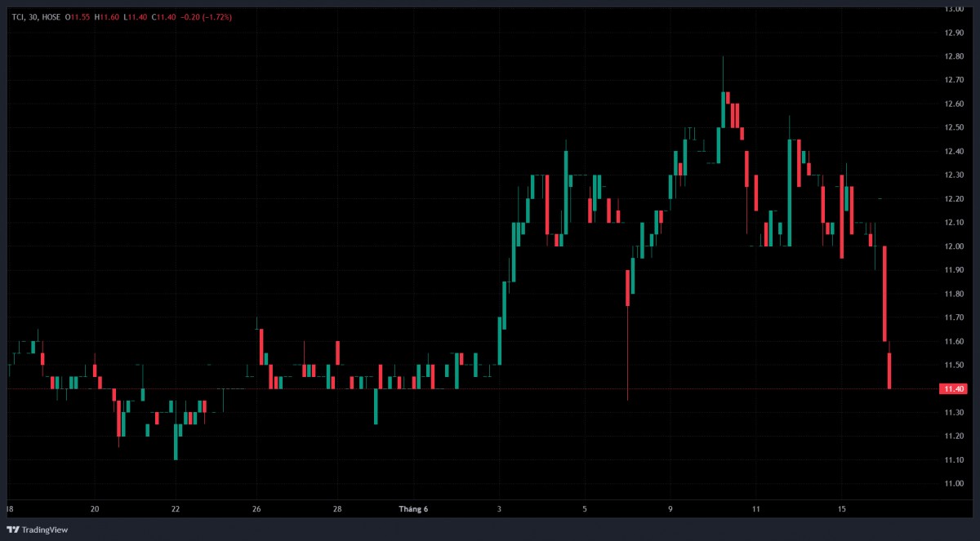Screen dimensions: 980x541
Task: Click the 11.20 price axis label
Action: [x=954, y=437]
